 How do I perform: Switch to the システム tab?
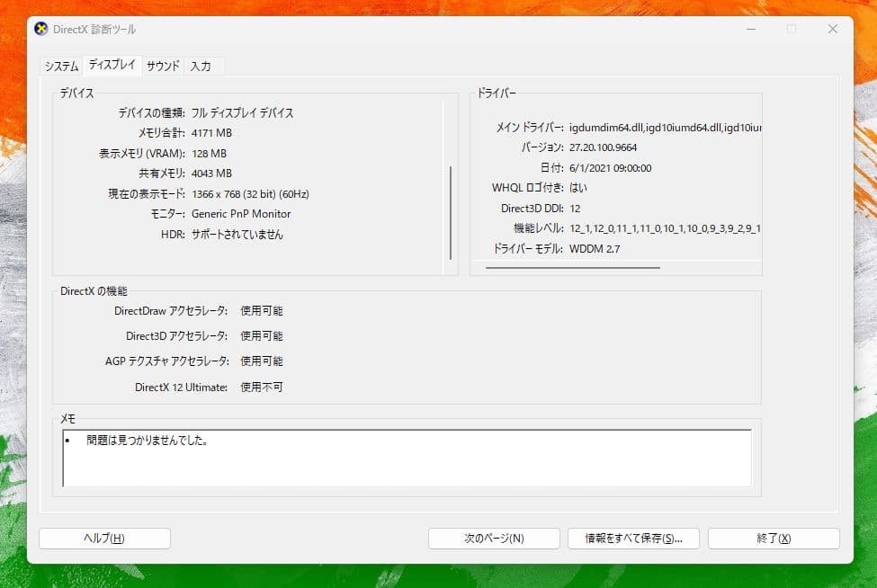[62, 67]
